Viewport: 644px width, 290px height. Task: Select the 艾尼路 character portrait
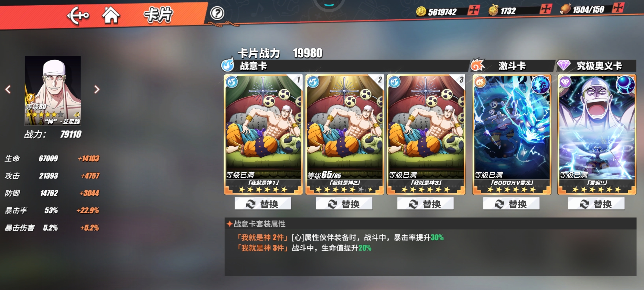53,90
